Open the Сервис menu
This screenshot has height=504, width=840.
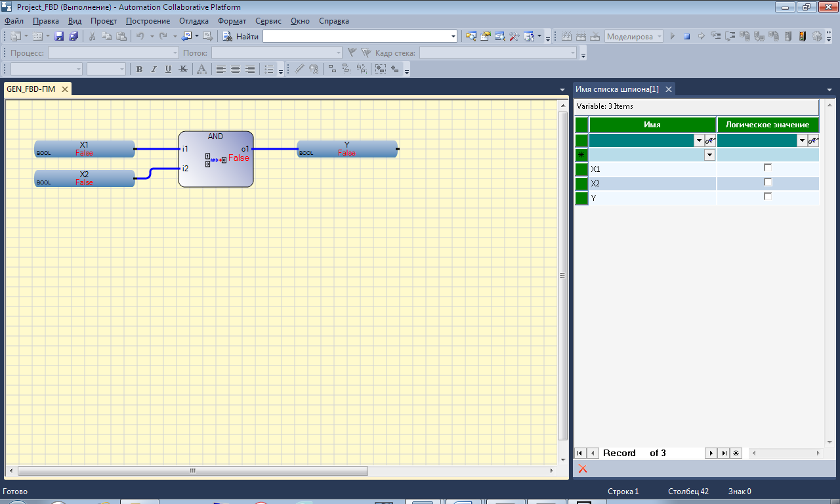pyautogui.click(x=268, y=21)
